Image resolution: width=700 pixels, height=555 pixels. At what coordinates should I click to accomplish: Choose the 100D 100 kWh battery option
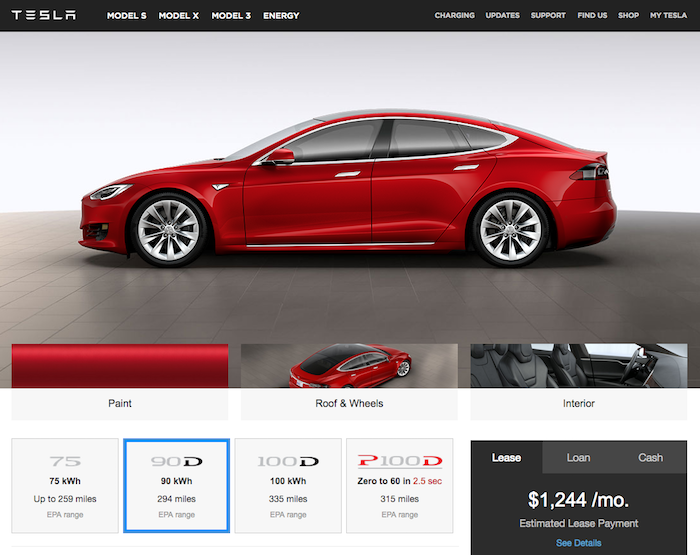point(288,485)
